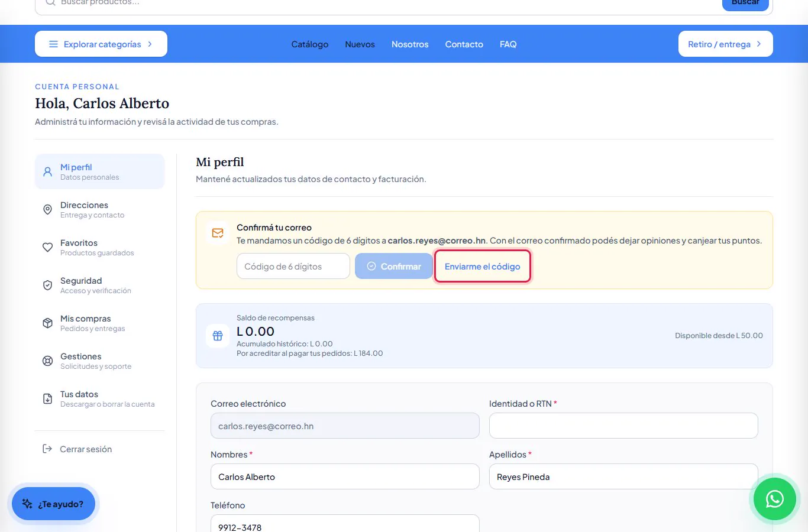Viewport: 808px width, 532px height.
Task: Click the Cerrar sesión logout icon
Action: pos(47,449)
